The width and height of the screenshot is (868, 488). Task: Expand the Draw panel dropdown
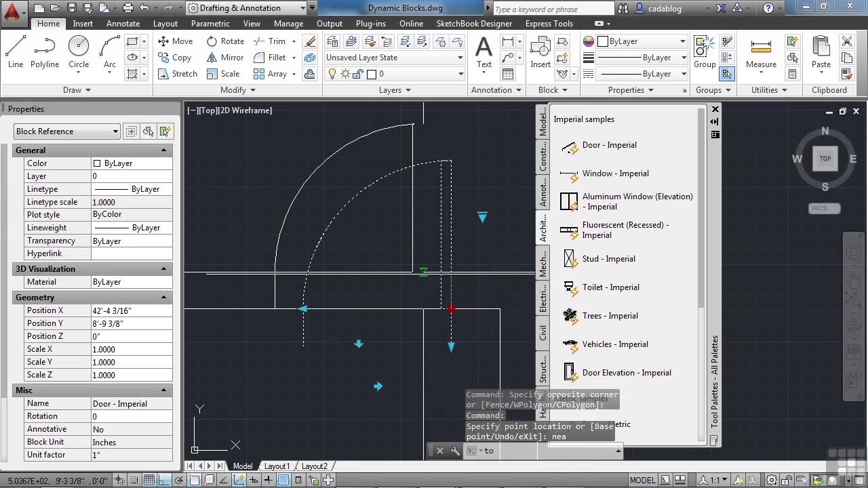click(77, 90)
